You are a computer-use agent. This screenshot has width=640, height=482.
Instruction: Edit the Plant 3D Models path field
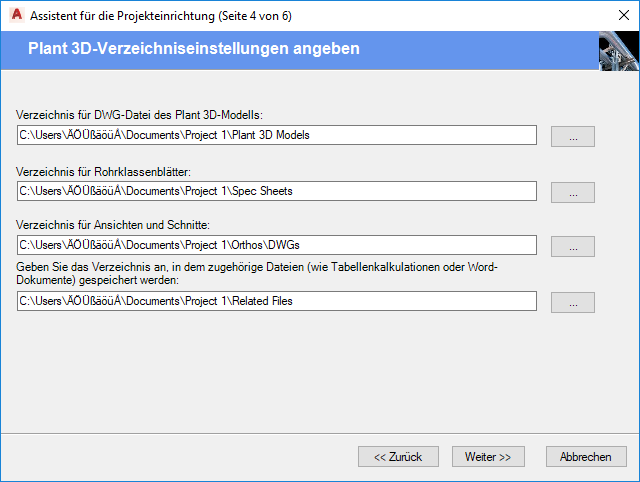click(x=277, y=135)
